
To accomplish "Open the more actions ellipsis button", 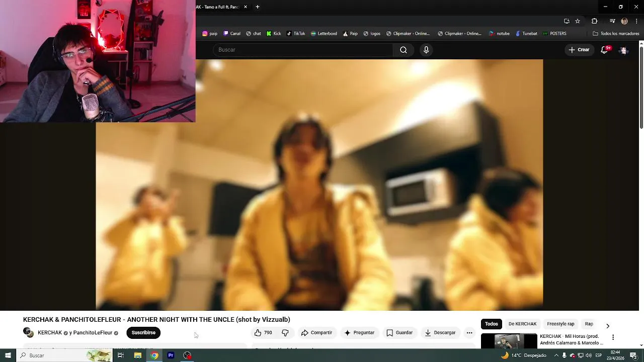I will pos(469,333).
